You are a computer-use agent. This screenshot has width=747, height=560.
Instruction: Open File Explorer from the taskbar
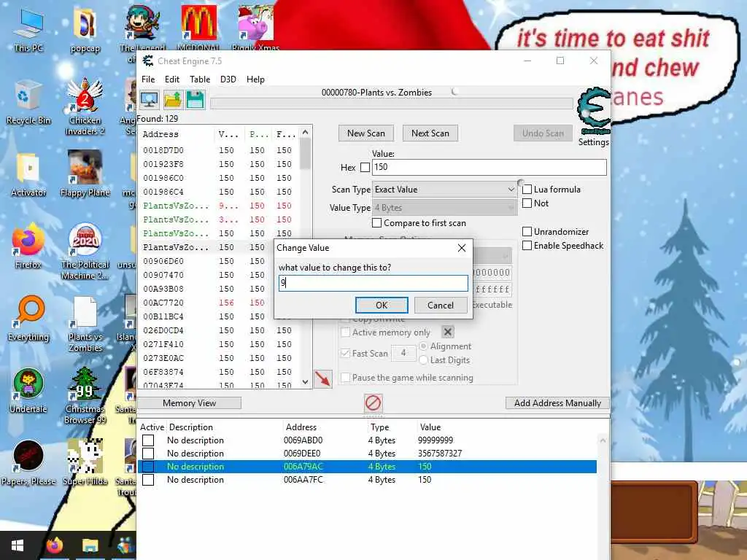click(90, 545)
